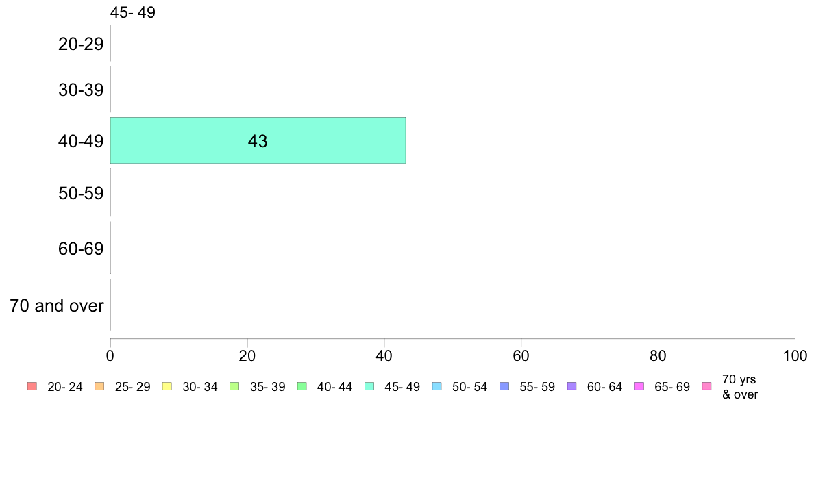Click the 70 yrs & over pink swatch
814x504 pixels.
[707, 386]
